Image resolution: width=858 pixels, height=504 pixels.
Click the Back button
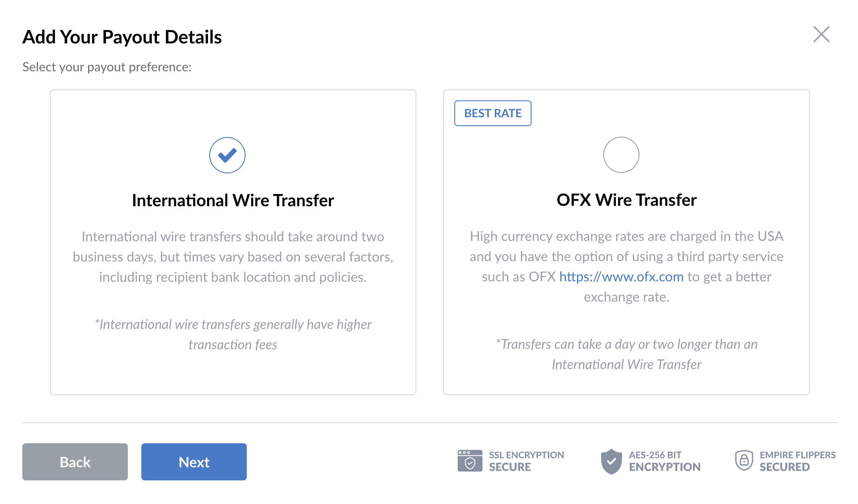(x=75, y=462)
